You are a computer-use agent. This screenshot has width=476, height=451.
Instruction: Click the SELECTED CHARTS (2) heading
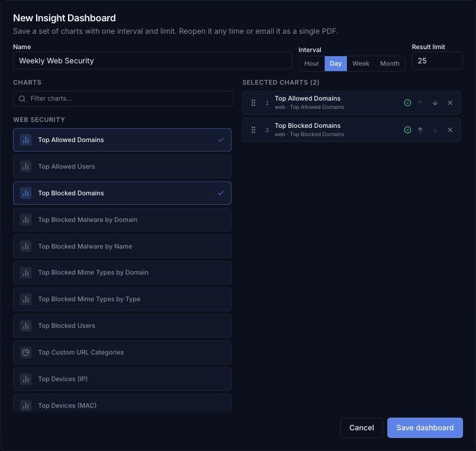point(281,82)
